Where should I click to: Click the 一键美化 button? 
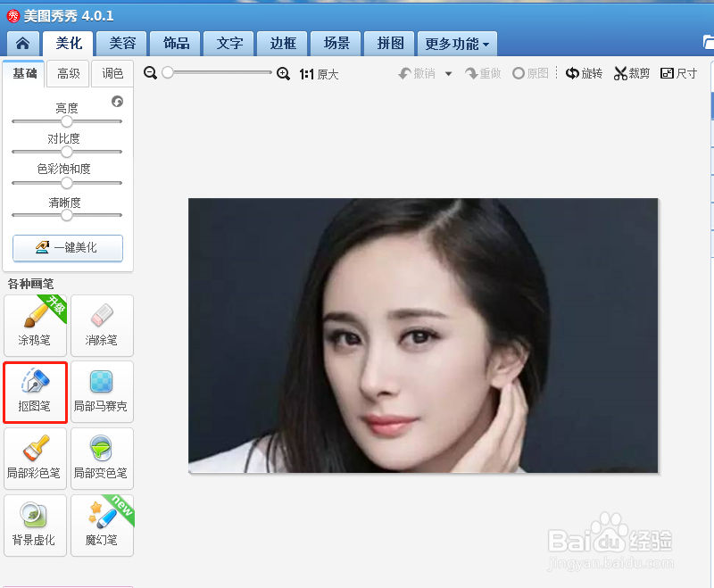coord(68,248)
